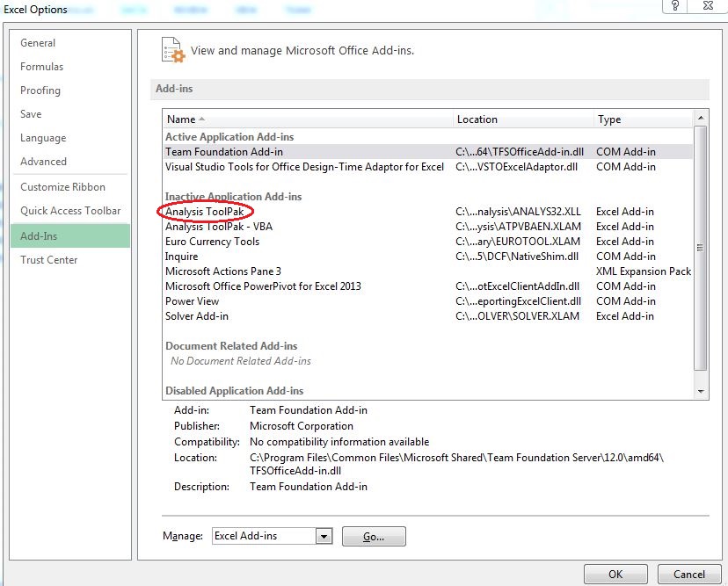The height and width of the screenshot is (586, 728).
Task: Click the add-ins list scroll-down arrow
Action: 702,391
